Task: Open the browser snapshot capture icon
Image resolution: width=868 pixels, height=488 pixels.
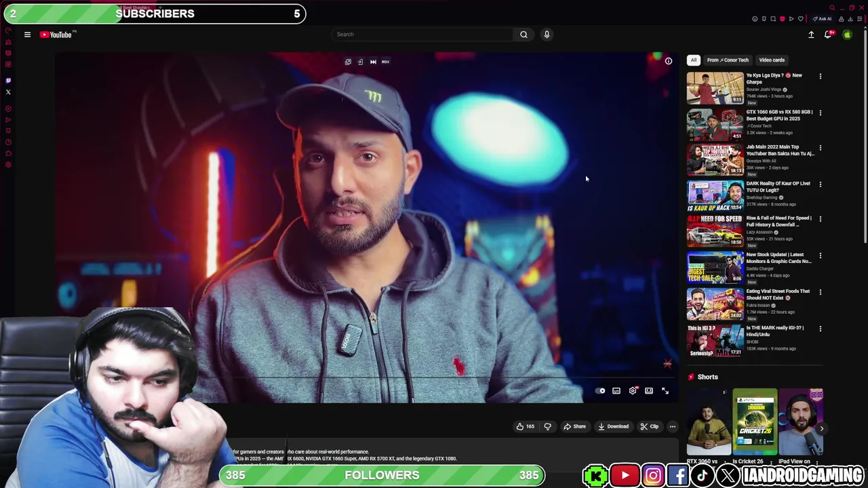Action: click(x=773, y=19)
